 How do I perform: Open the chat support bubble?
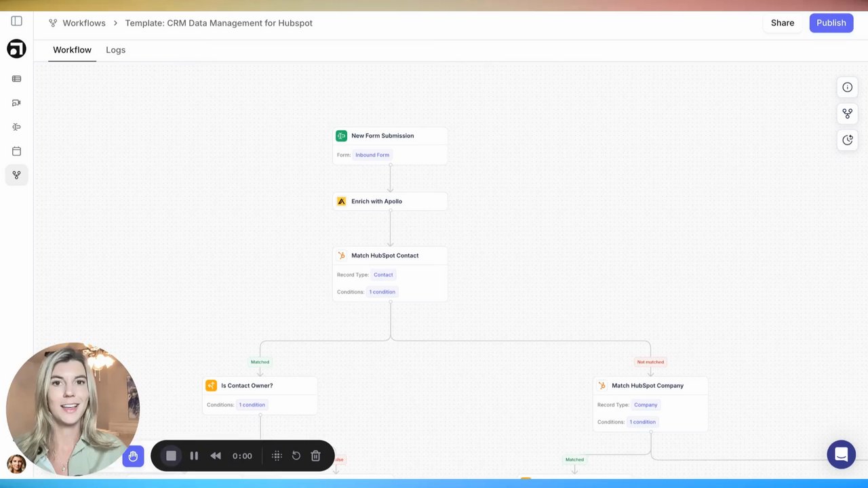[x=842, y=455]
